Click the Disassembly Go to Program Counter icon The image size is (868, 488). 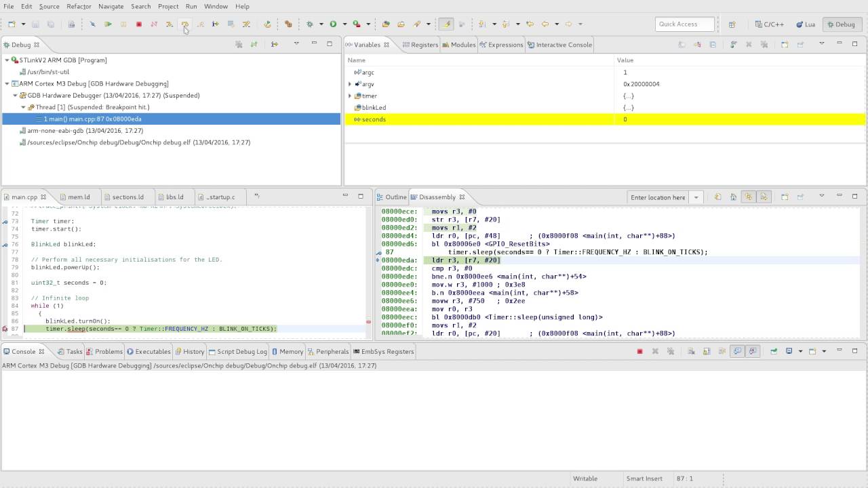coord(734,197)
